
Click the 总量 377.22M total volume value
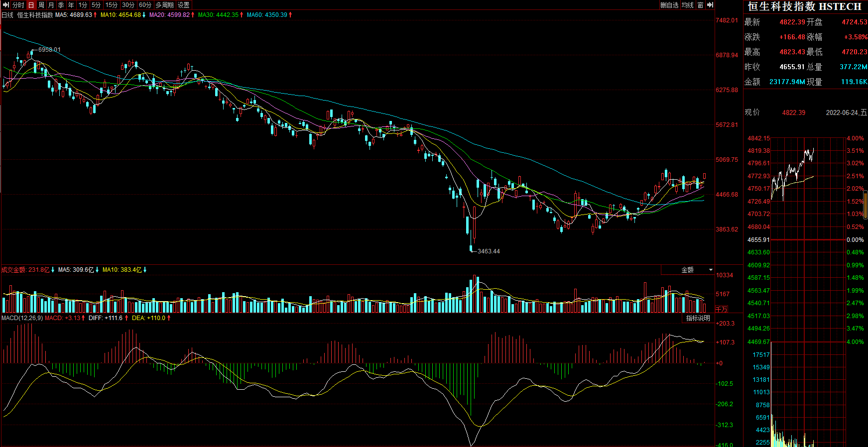854,67
